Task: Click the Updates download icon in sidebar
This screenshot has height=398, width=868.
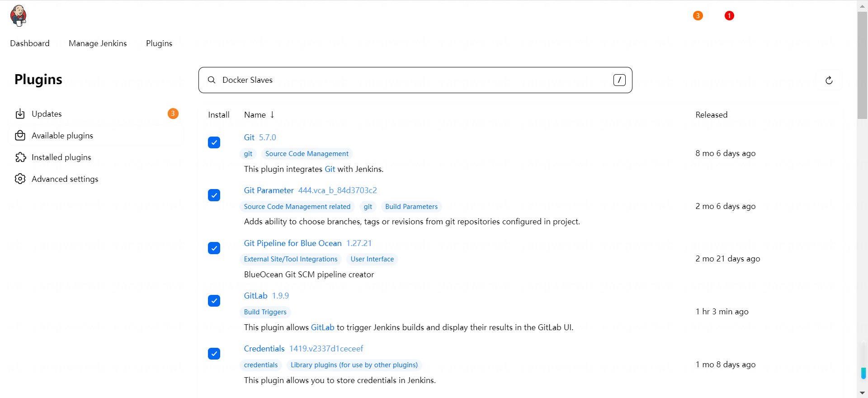Action: coord(20,114)
